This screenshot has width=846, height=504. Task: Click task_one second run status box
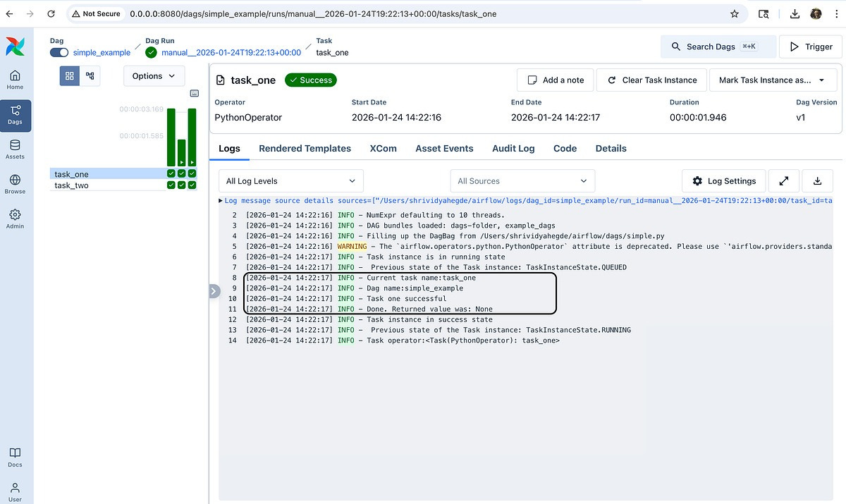pos(182,173)
